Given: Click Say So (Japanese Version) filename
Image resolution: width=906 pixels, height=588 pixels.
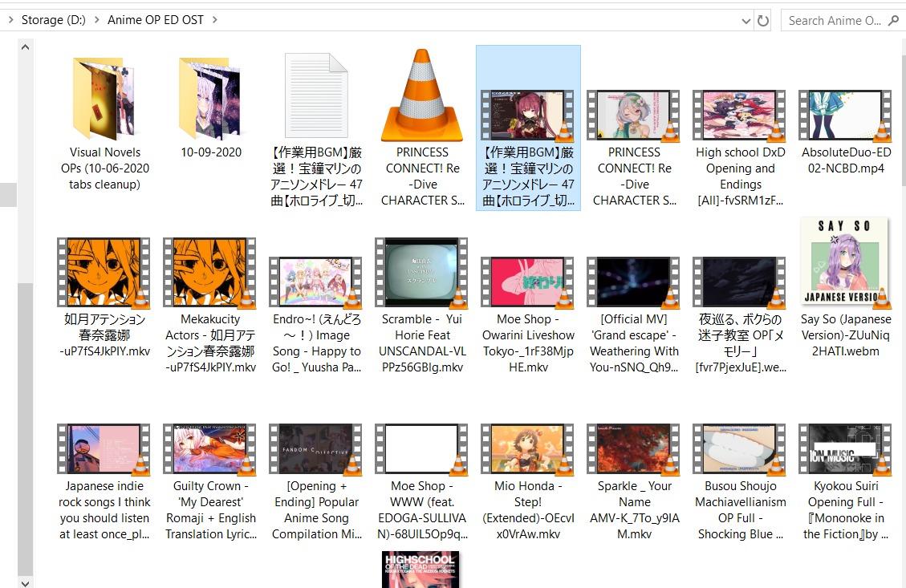Looking at the screenshot, I should (x=845, y=335).
